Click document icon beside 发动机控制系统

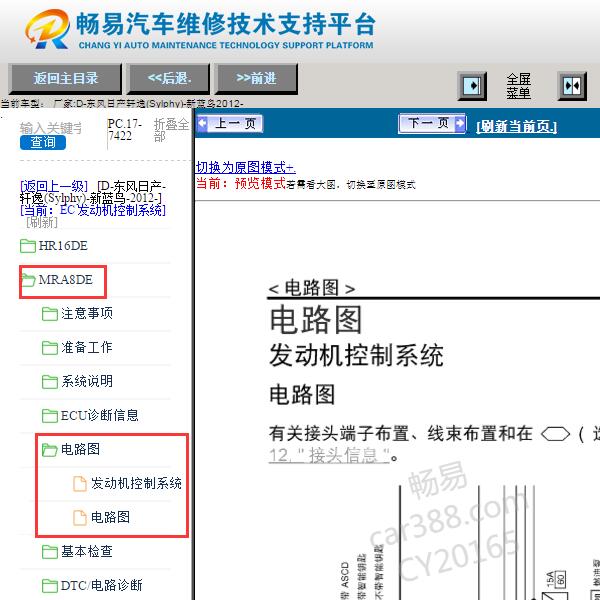coord(80,483)
